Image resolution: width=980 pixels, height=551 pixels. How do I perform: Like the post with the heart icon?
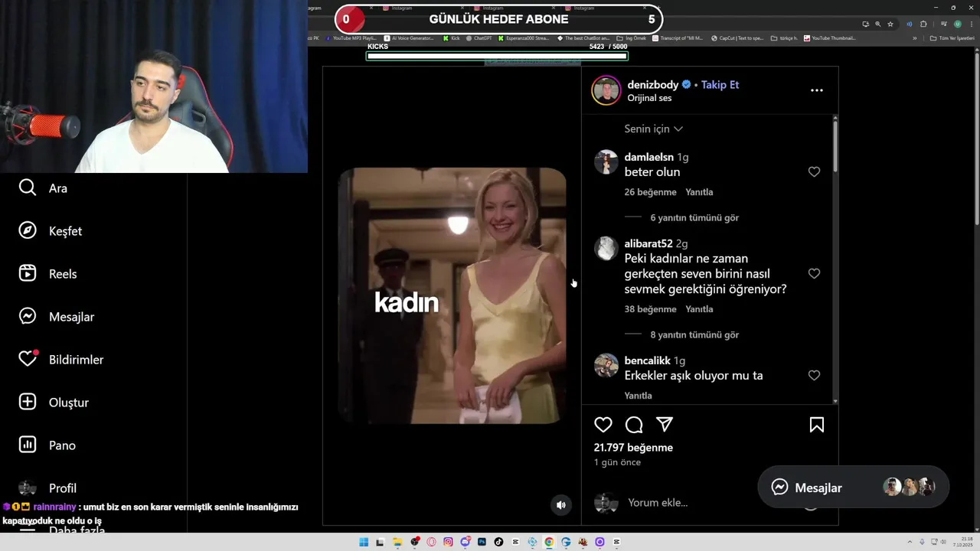click(x=603, y=425)
